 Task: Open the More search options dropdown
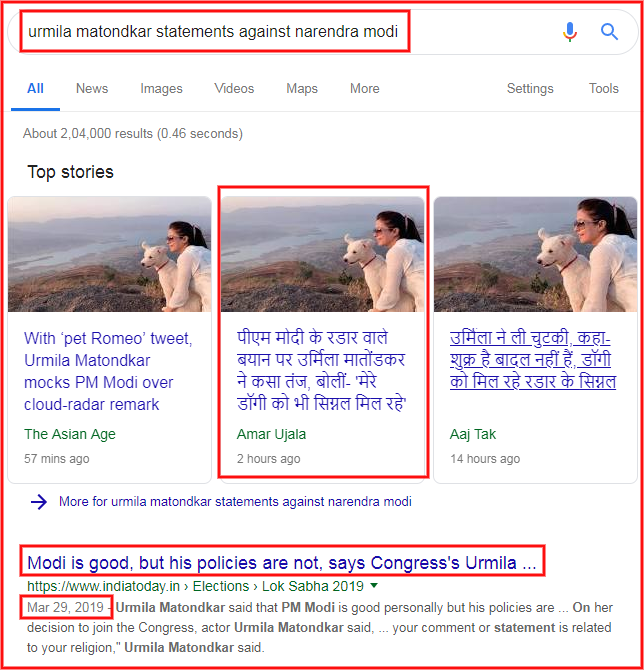point(365,88)
